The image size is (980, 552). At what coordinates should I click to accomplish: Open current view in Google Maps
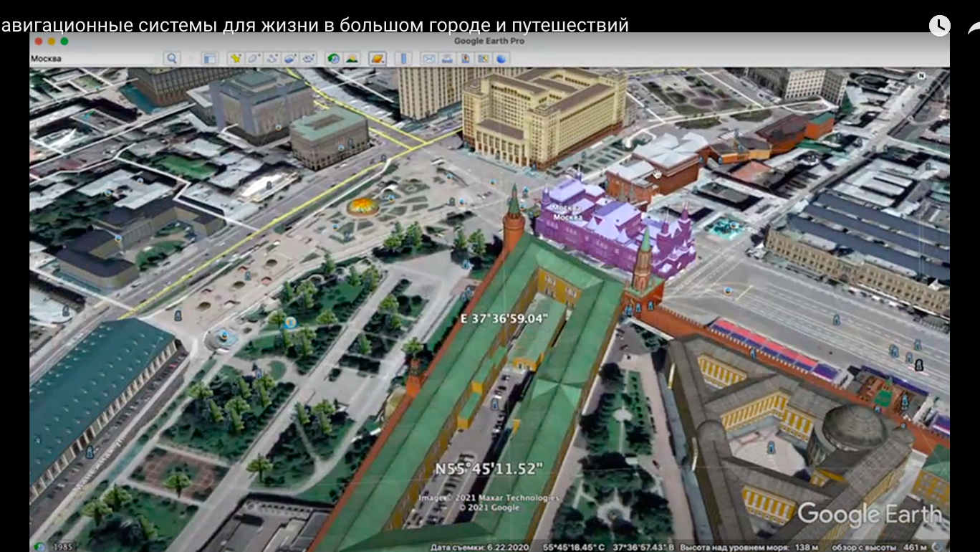[x=484, y=59]
